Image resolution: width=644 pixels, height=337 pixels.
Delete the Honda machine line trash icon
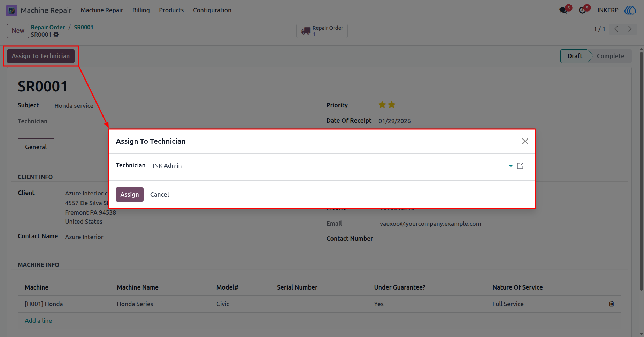click(611, 304)
